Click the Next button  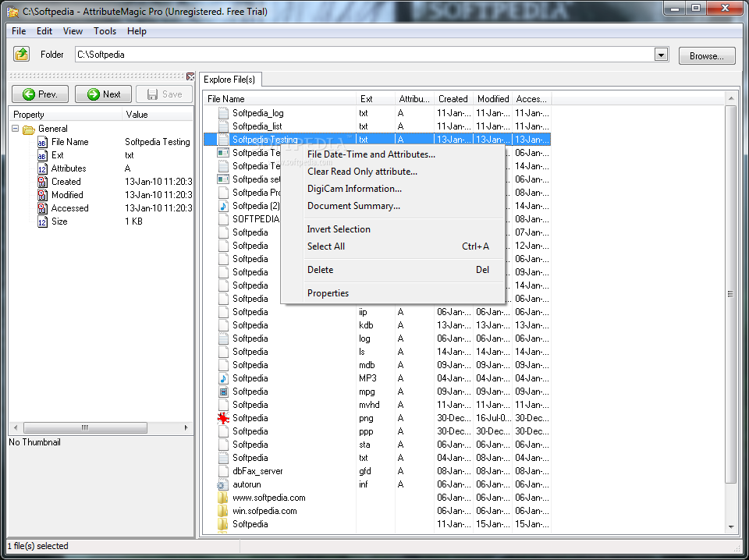[x=103, y=94]
